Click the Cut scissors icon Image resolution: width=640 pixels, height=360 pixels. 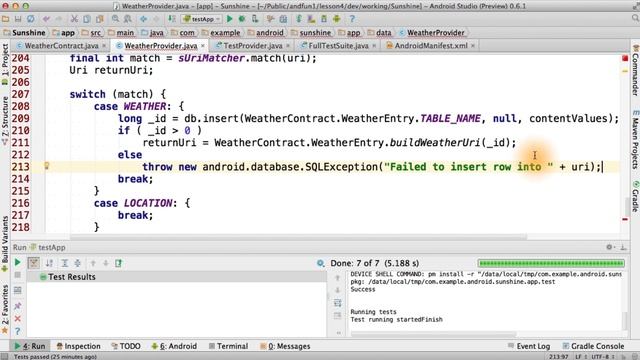pyautogui.click(x=74, y=19)
